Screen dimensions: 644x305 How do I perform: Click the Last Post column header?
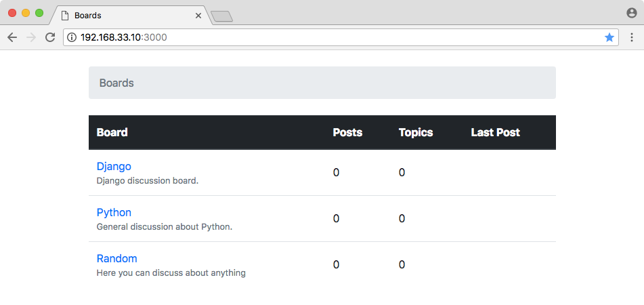495,132
